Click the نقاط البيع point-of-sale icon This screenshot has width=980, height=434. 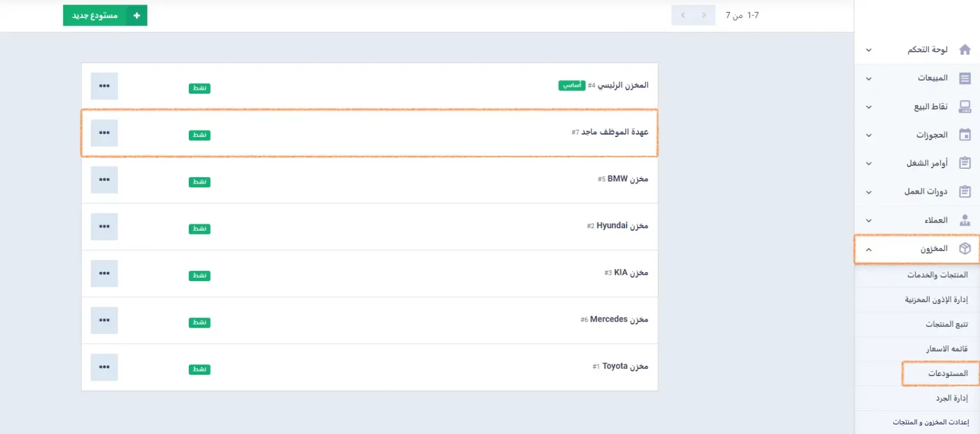pyautogui.click(x=965, y=106)
